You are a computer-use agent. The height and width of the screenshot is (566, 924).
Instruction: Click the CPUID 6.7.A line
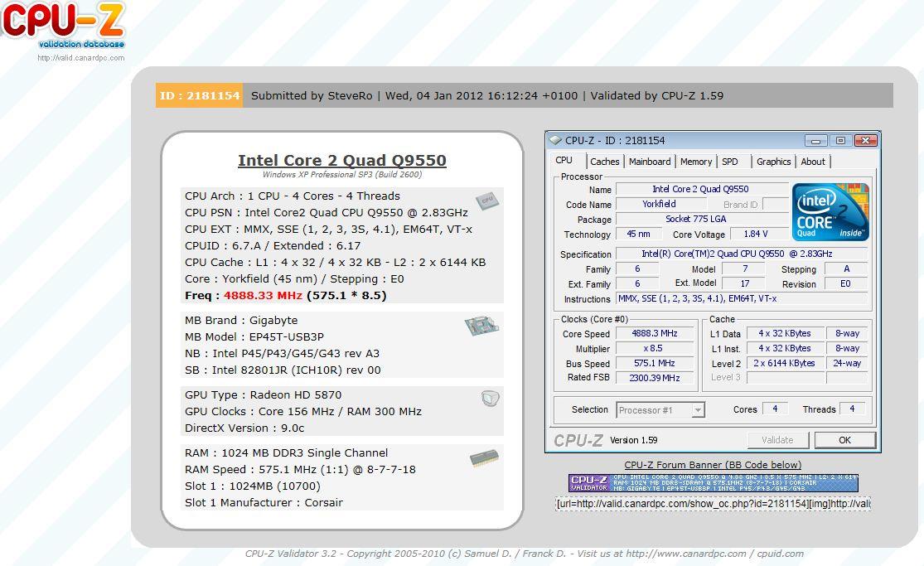(x=273, y=245)
